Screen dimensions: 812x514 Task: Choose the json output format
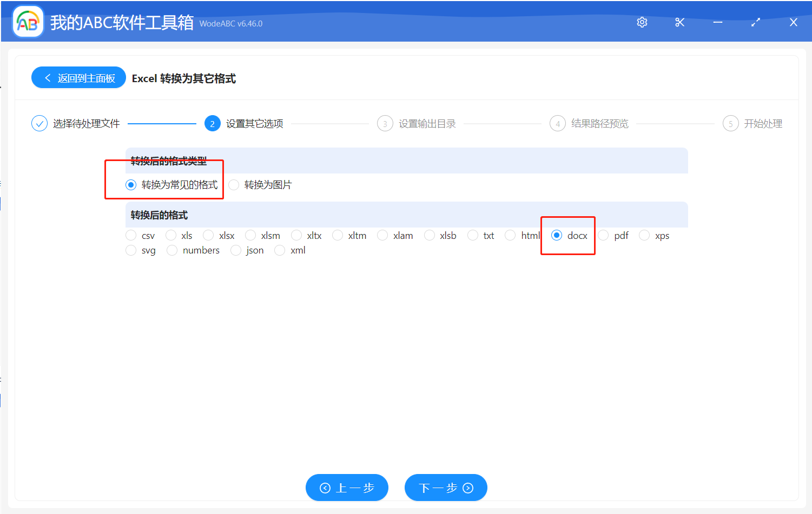pos(236,250)
